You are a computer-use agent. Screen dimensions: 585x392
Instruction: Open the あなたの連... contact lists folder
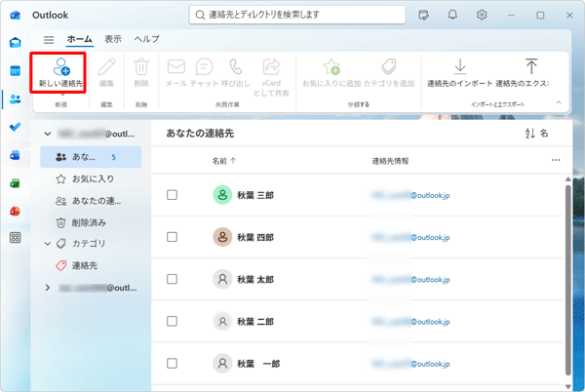coord(91,201)
